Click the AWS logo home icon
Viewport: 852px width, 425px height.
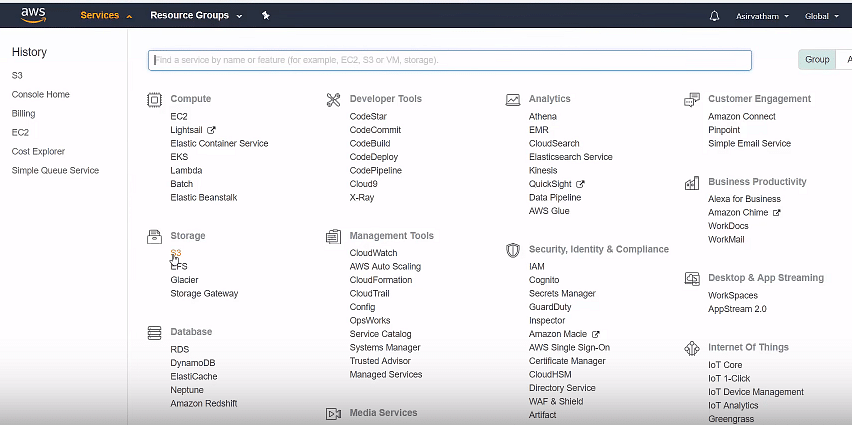[34, 15]
